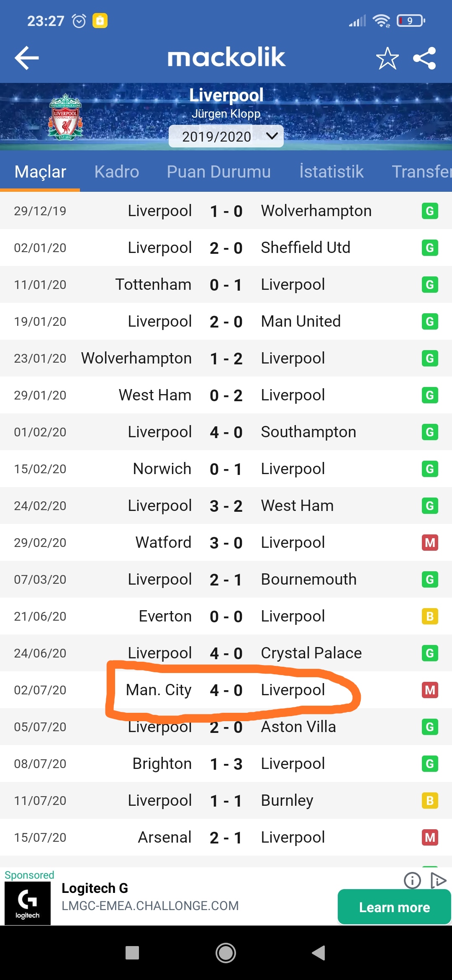
Task: Open the Watford 3-0 Liverpool match
Action: [x=226, y=543]
